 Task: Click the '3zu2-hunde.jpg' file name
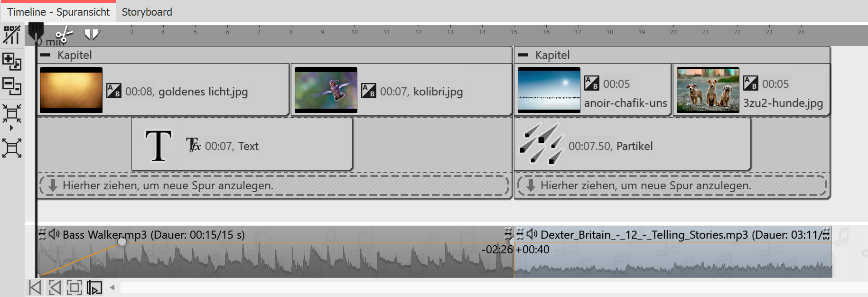coord(783,103)
